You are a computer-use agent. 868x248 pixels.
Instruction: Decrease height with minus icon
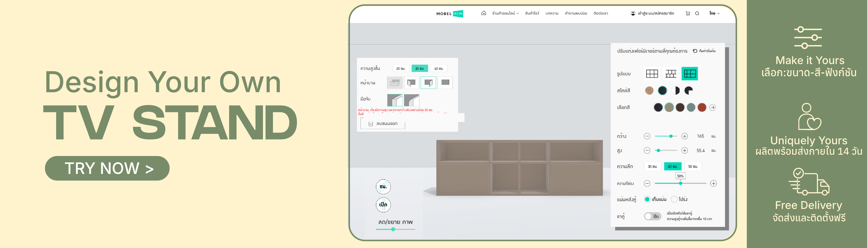pos(647,150)
